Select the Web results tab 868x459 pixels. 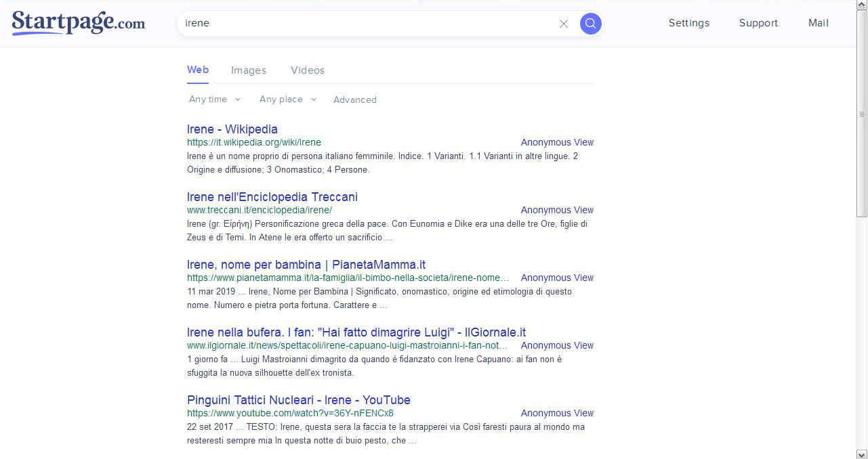click(198, 70)
